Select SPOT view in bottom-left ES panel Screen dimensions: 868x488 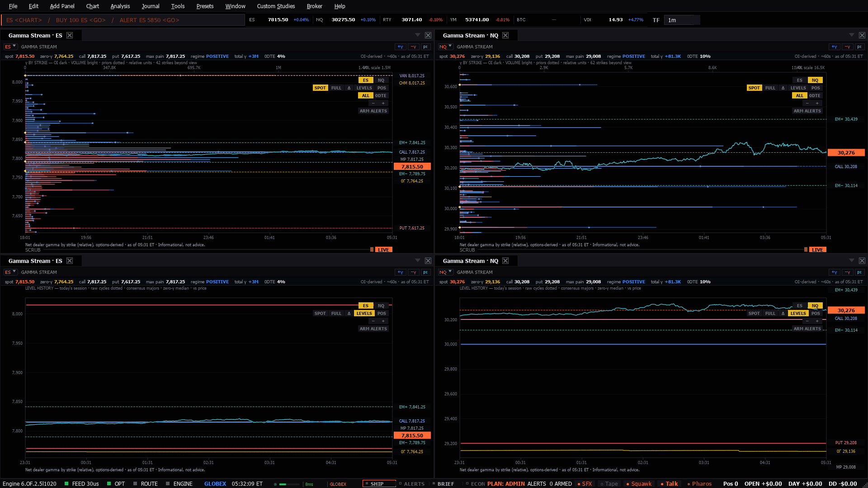320,314
